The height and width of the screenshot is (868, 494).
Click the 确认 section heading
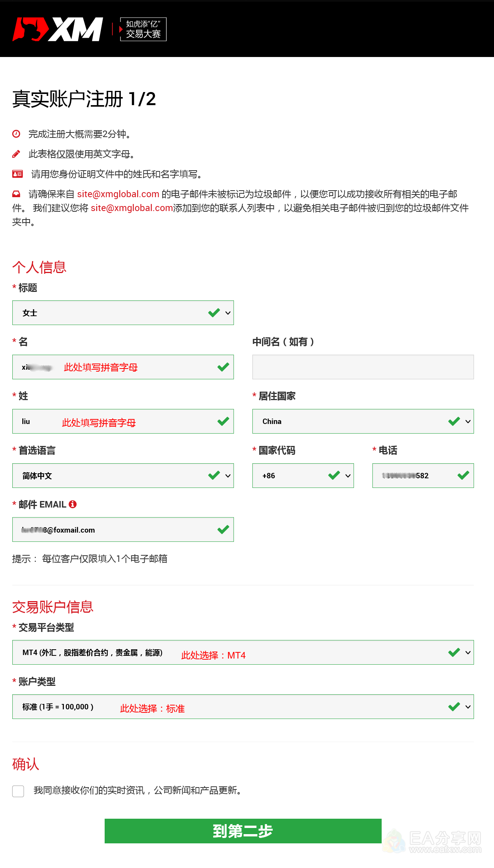click(x=26, y=764)
